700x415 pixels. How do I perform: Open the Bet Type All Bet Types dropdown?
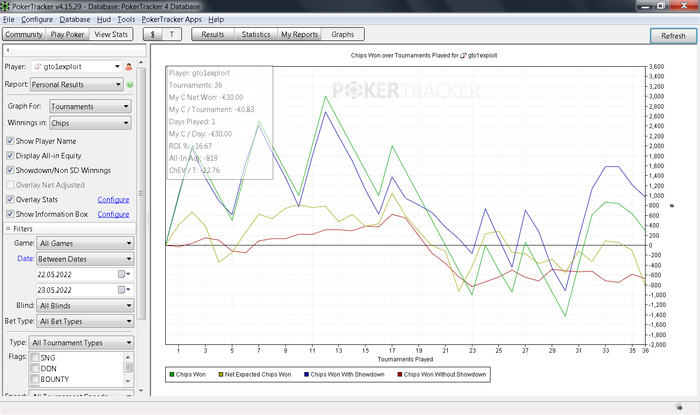85,321
